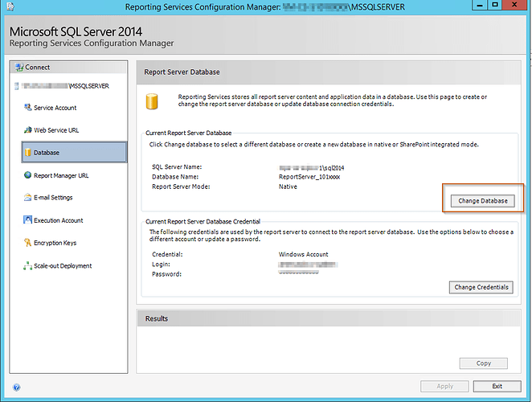This screenshot has width=532, height=402.
Task: Click the Native report server mode value
Action: (x=288, y=187)
